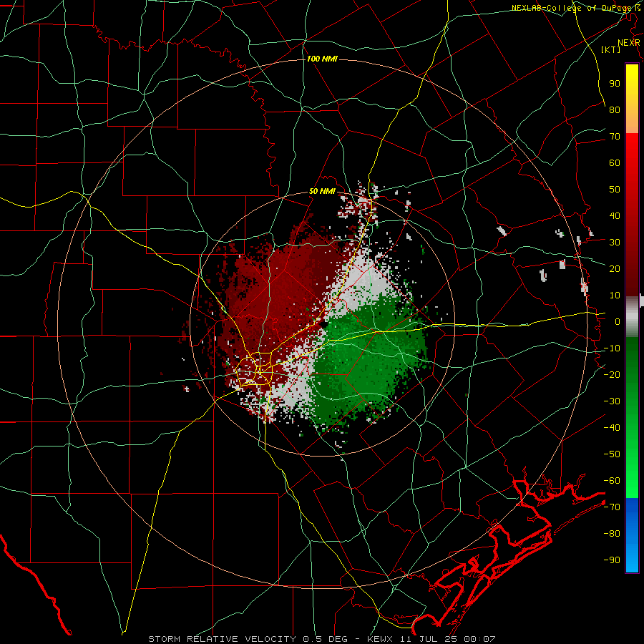Click the NEXLAB-College of DuPage header text

point(575,8)
